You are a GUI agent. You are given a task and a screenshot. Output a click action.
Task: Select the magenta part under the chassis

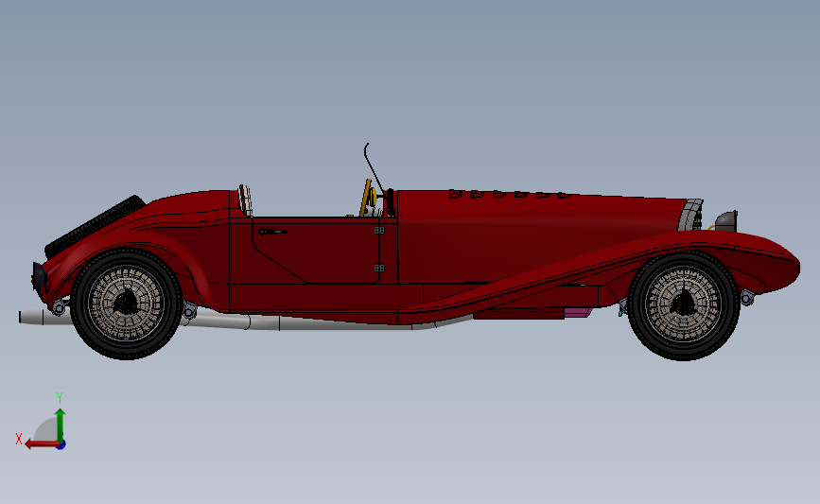pos(578,313)
